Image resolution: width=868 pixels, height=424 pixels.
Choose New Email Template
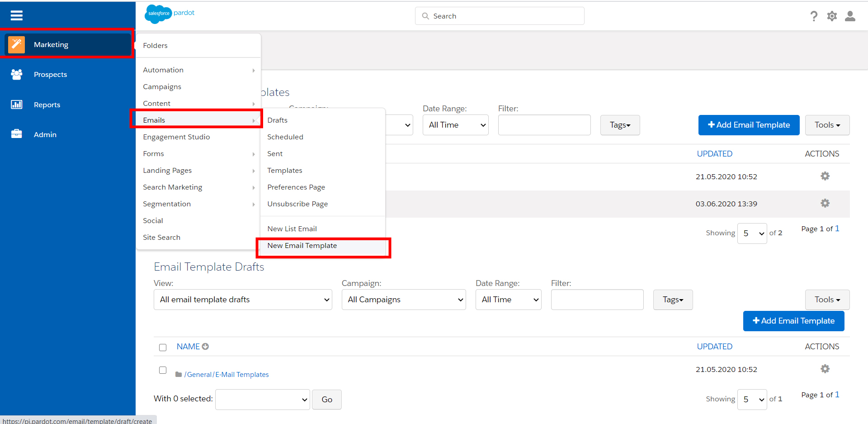point(323,245)
